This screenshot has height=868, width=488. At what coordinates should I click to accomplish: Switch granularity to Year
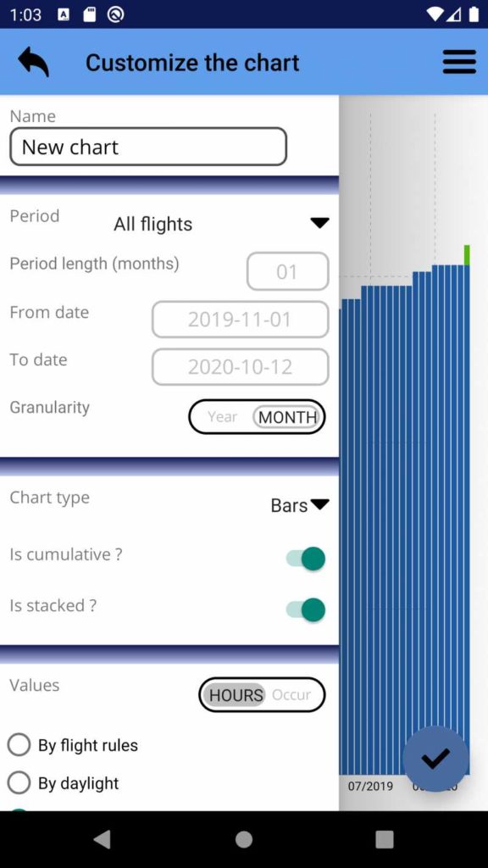tap(223, 417)
